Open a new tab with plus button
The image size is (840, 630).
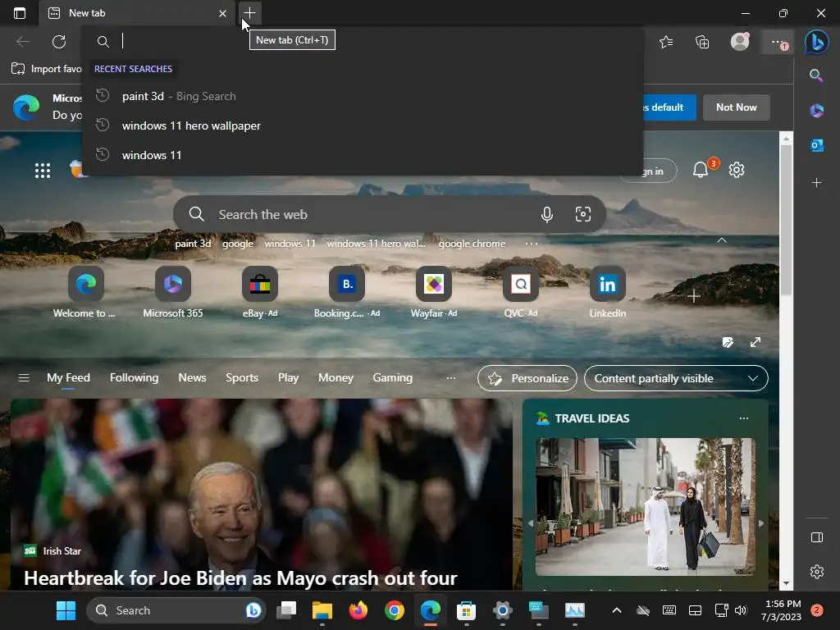249,13
